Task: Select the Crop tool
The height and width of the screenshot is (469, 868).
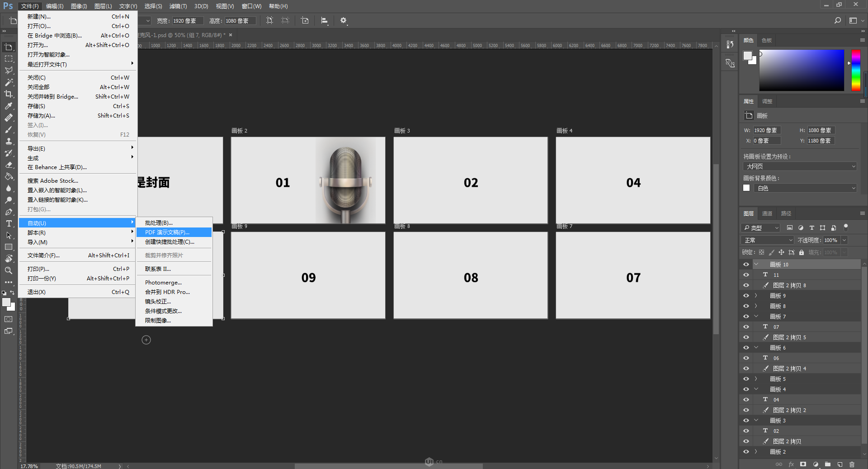Action: click(x=9, y=94)
